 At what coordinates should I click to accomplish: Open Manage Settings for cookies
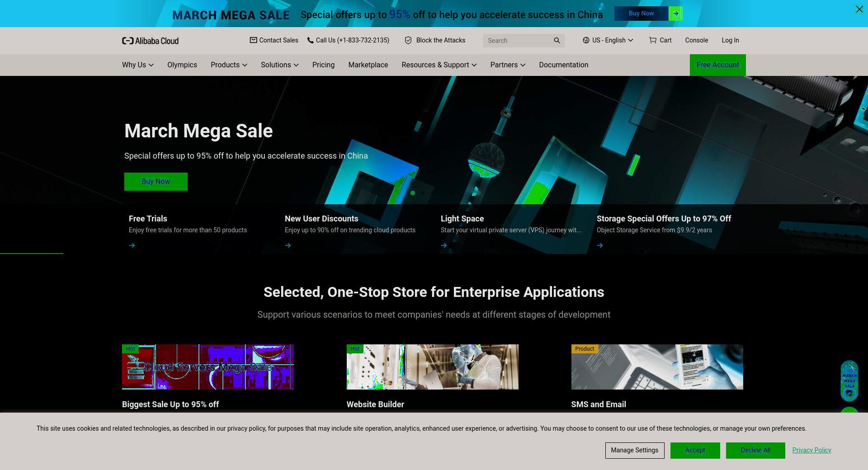[x=635, y=451]
